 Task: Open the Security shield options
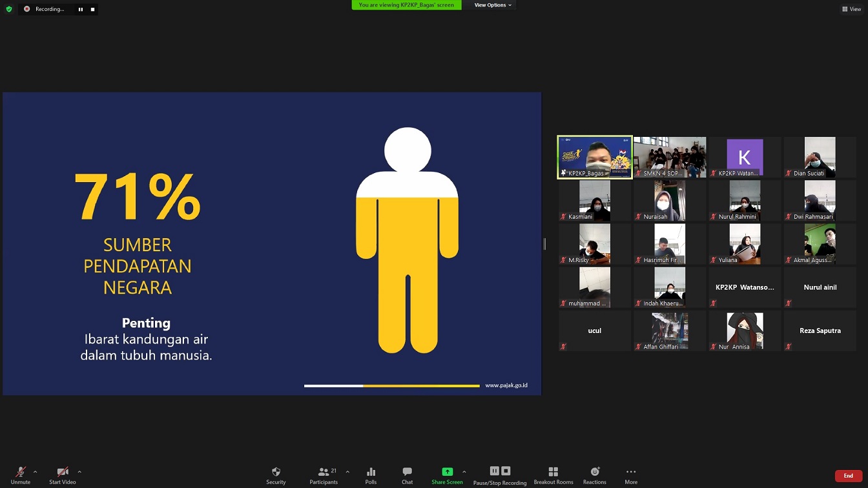pyautogui.click(x=276, y=472)
